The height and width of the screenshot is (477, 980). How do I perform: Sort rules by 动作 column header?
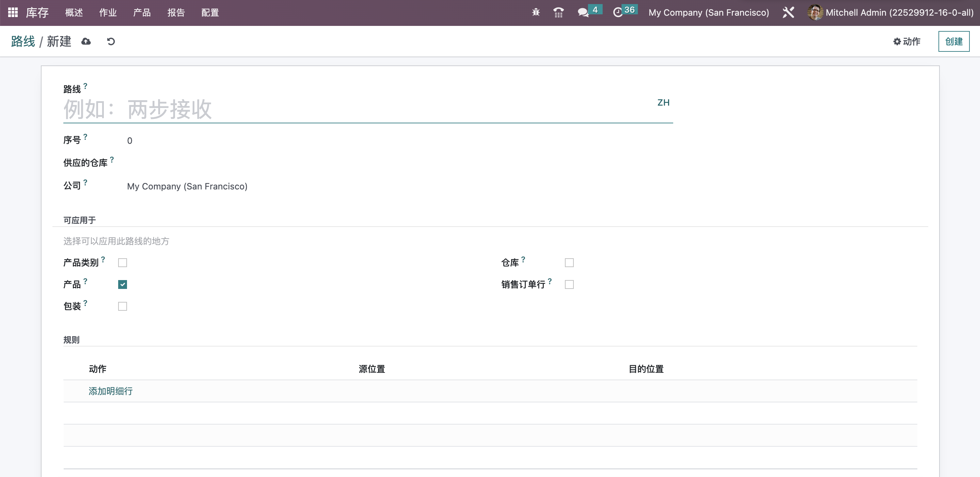coord(98,369)
